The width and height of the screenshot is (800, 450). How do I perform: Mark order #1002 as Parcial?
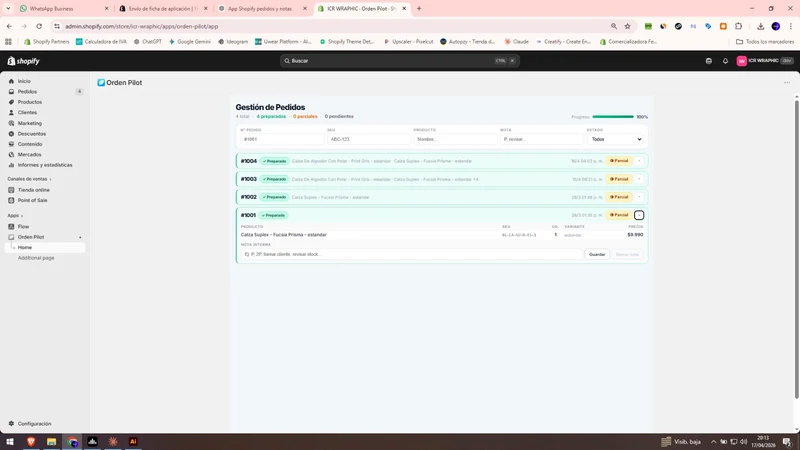619,197
